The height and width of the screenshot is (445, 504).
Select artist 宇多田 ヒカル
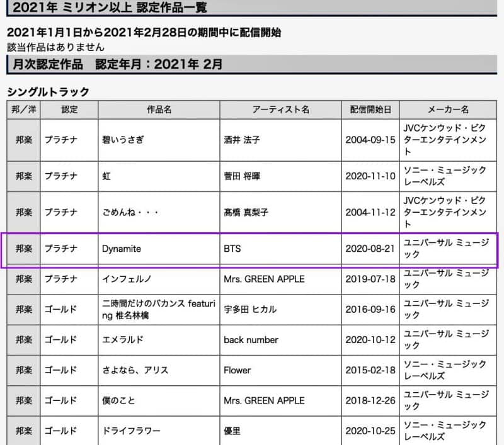250,309
